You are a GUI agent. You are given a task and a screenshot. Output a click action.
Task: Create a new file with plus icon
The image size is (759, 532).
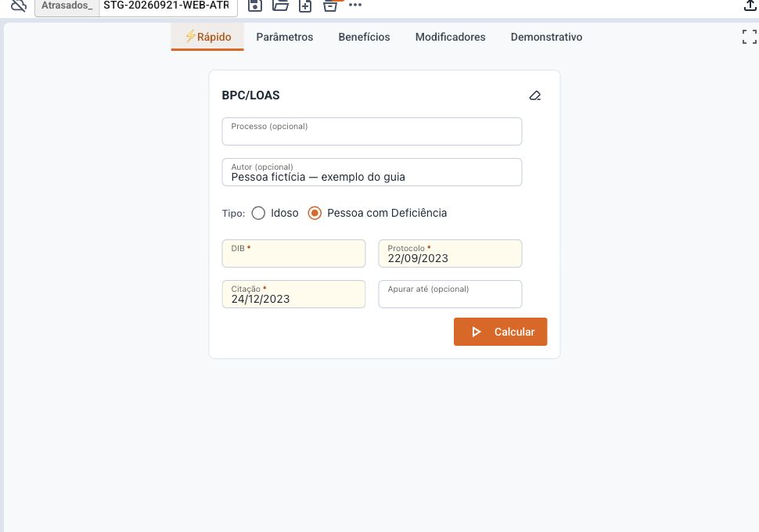click(305, 5)
